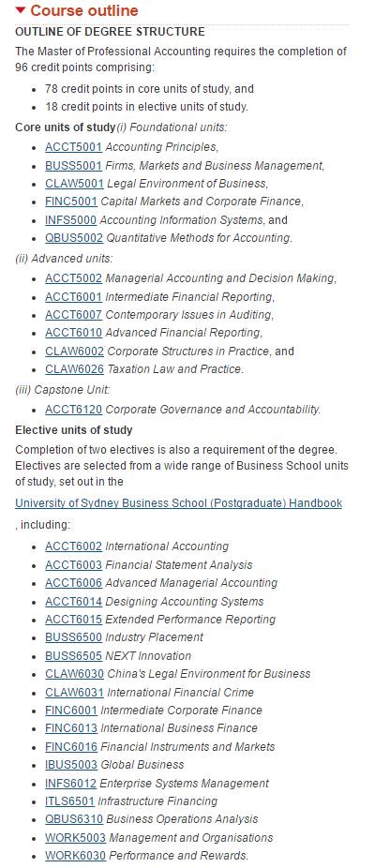
Task: Click the CLAW5001 unit code
Action: click(74, 184)
